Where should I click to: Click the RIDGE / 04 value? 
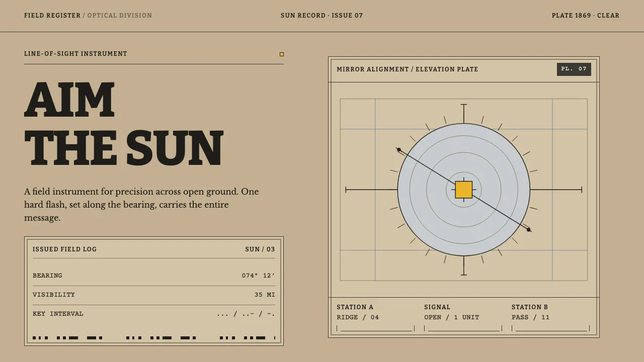(x=358, y=317)
